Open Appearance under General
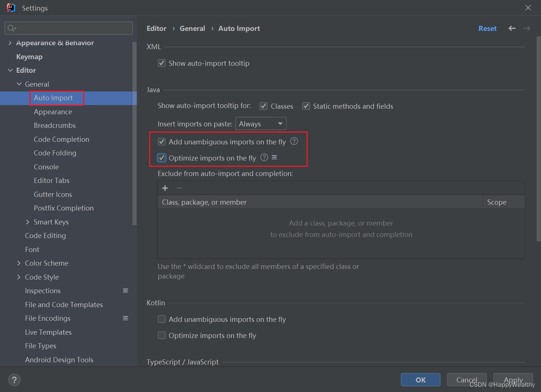541x392 pixels. (x=53, y=112)
